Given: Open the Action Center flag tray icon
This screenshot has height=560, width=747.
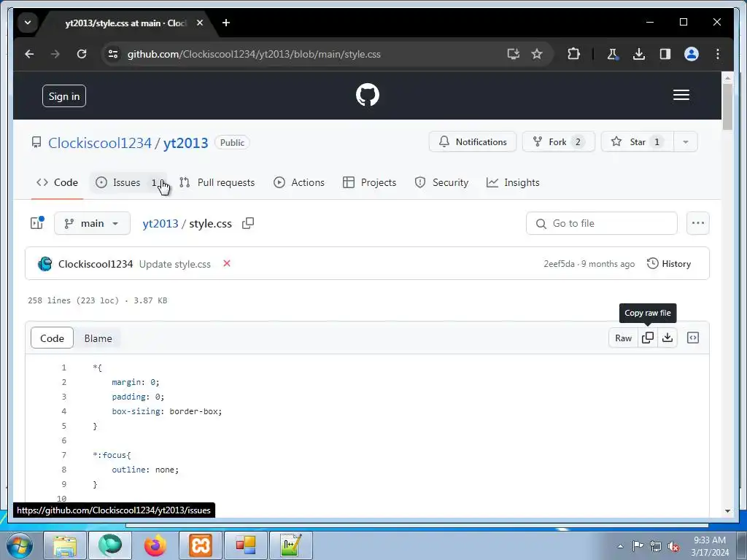Looking at the screenshot, I should coord(638,546).
